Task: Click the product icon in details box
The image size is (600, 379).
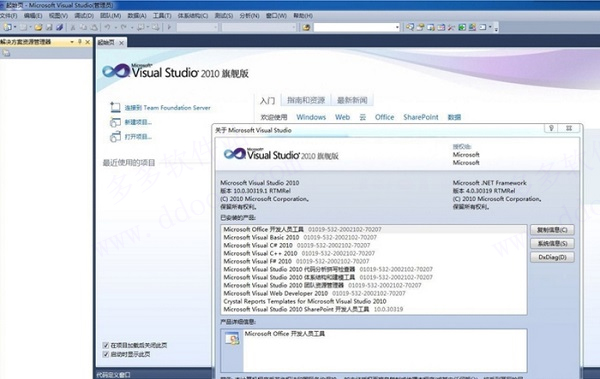Action: point(232,338)
